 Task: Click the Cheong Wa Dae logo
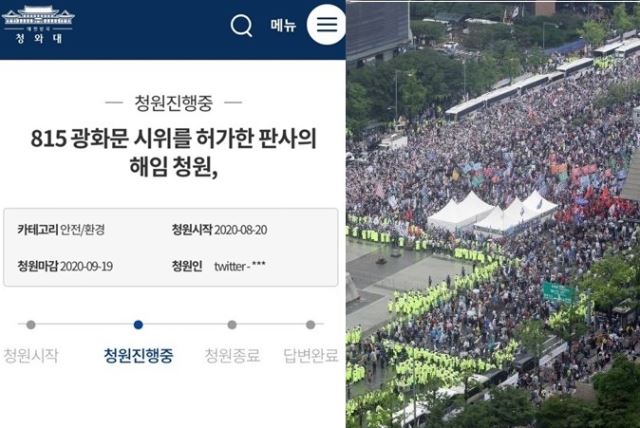pyautogui.click(x=38, y=24)
